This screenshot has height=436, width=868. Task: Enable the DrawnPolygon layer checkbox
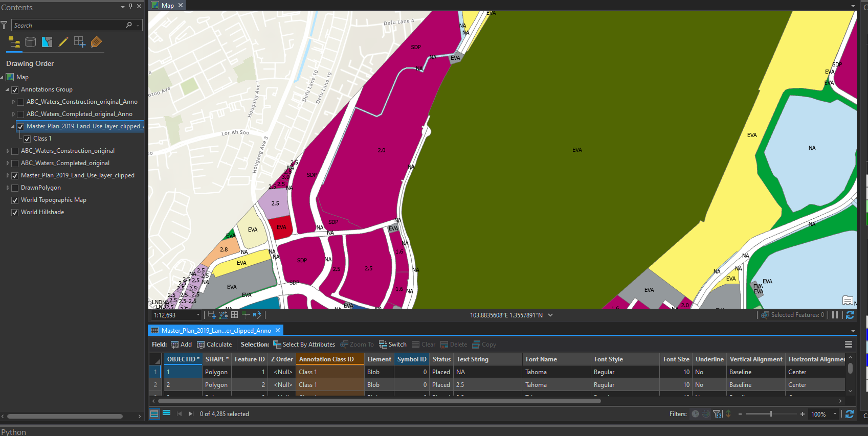[x=15, y=188]
